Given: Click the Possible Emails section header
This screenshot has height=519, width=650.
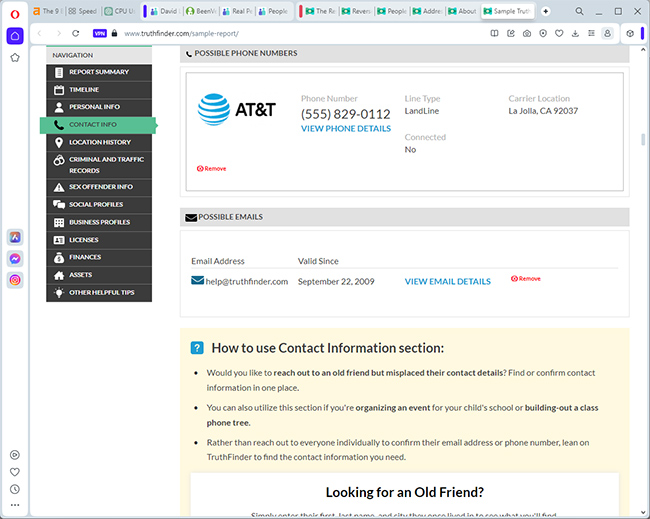Looking at the screenshot, I should pyautogui.click(x=405, y=217).
